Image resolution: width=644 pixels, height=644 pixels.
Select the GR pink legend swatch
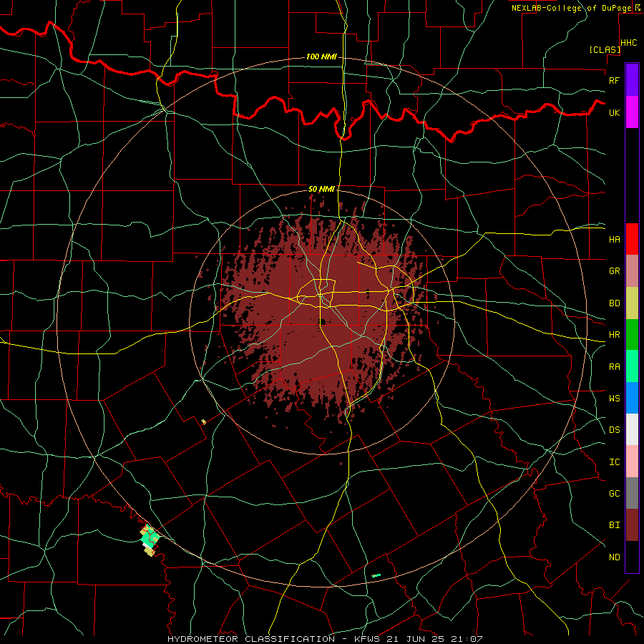click(632, 270)
